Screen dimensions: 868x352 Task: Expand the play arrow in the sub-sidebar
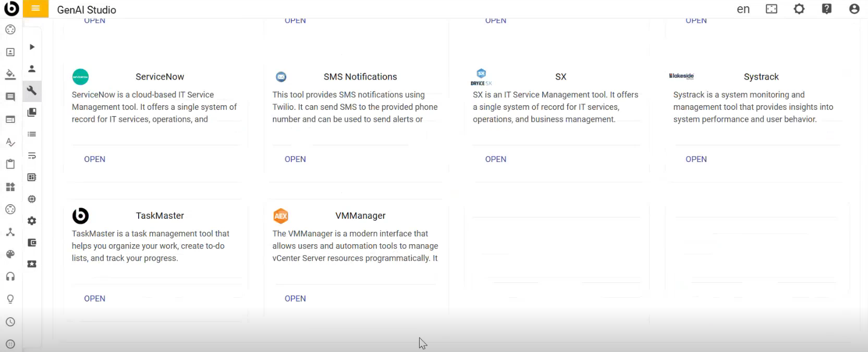32,47
